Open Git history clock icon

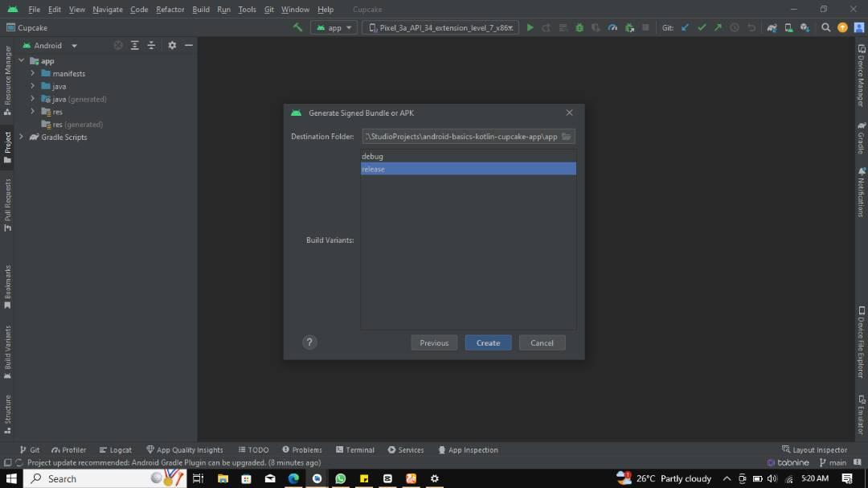tap(735, 27)
